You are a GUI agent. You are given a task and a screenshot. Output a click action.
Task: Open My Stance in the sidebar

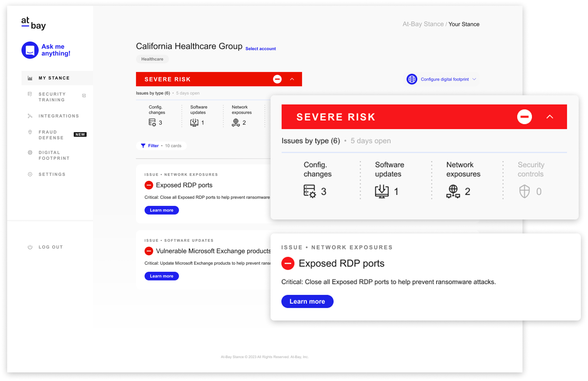coord(57,78)
